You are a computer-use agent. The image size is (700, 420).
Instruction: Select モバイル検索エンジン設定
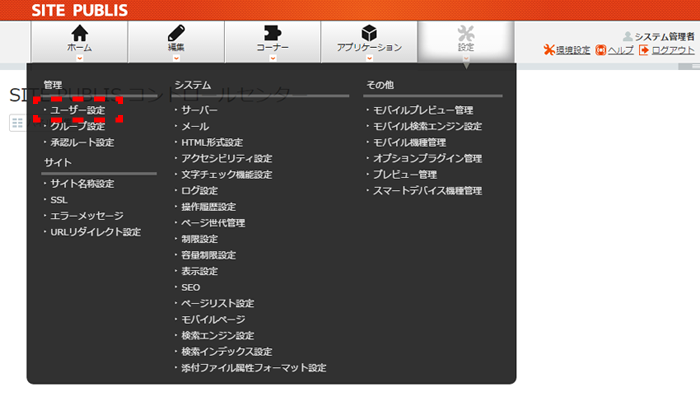click(427, 126)
